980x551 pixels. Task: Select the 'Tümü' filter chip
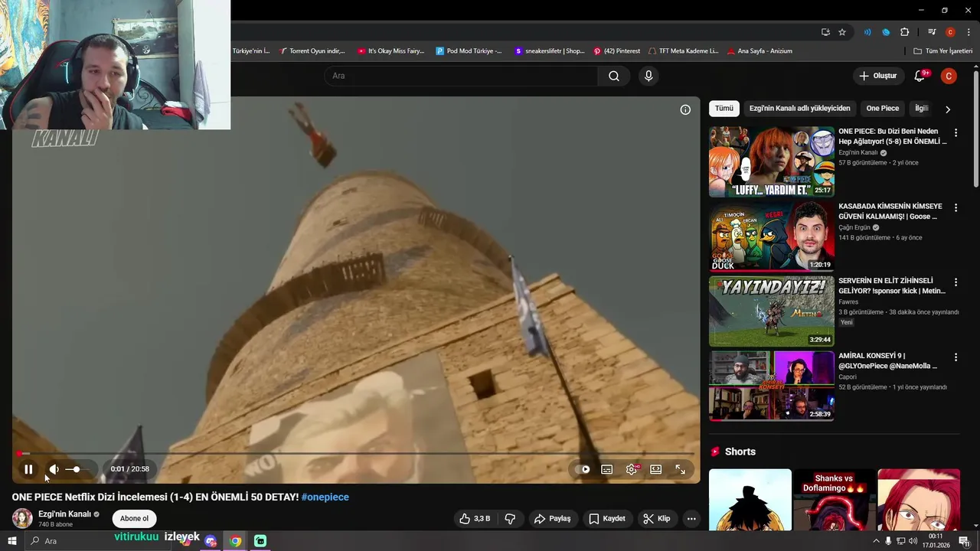point(724,109)
